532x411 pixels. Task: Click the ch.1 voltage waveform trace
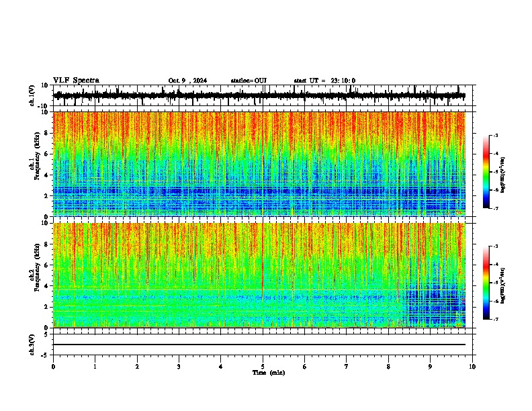(259, 95)
